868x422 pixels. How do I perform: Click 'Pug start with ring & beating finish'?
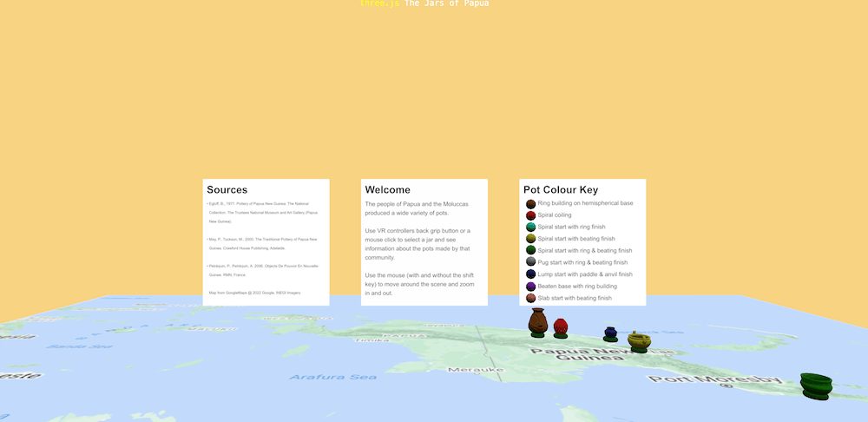pyautogui.click(x=582, y=262)
